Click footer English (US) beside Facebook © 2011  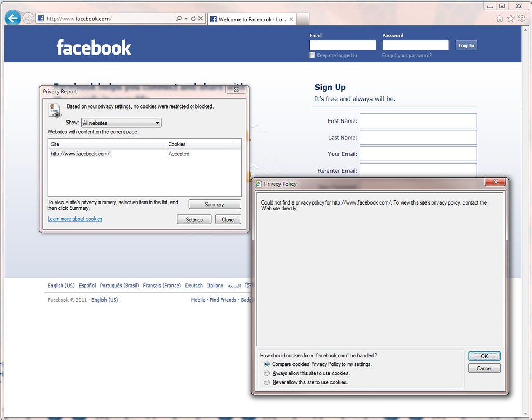coord(105,300)
